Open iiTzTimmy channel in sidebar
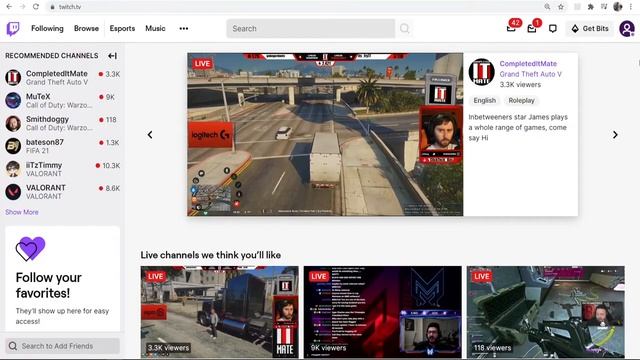 [62, 169]
